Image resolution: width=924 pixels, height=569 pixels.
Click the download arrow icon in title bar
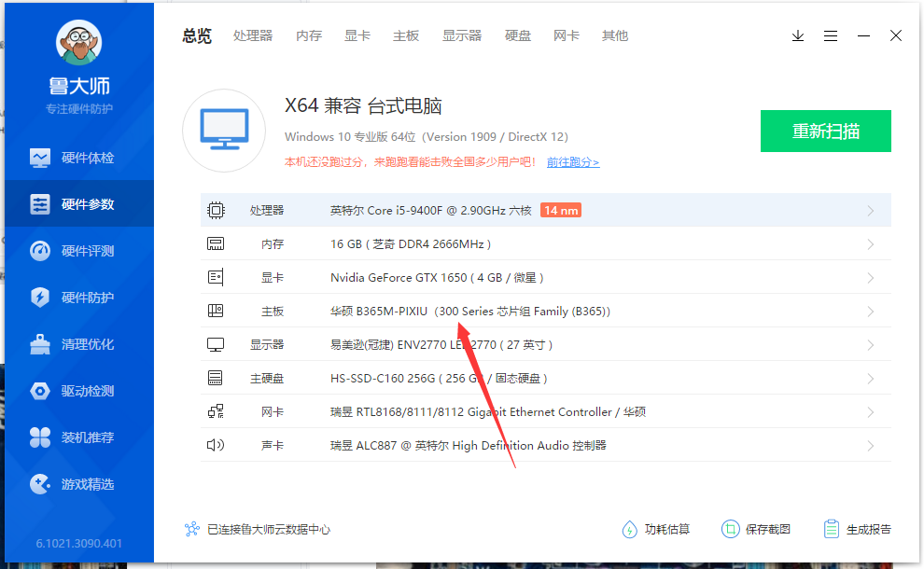(x=798, y=36)
